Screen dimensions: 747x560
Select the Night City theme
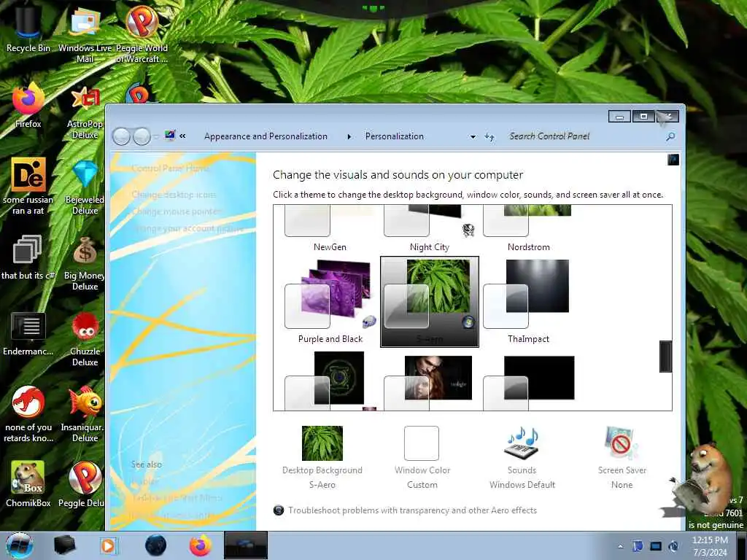point(429,228)
